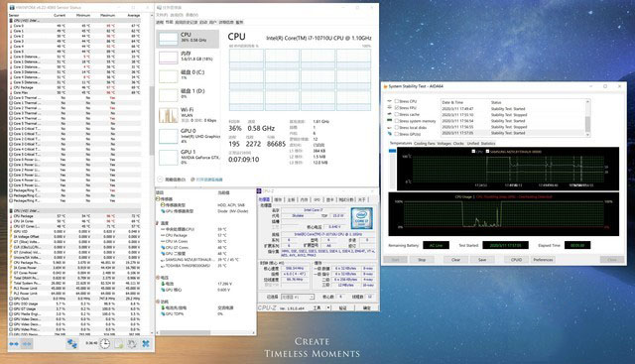This screenshot has height=364, width=635.
Task: Collapse the lower CPU [#0] sensor group in HWiNFO
Action: pos(75,211)
